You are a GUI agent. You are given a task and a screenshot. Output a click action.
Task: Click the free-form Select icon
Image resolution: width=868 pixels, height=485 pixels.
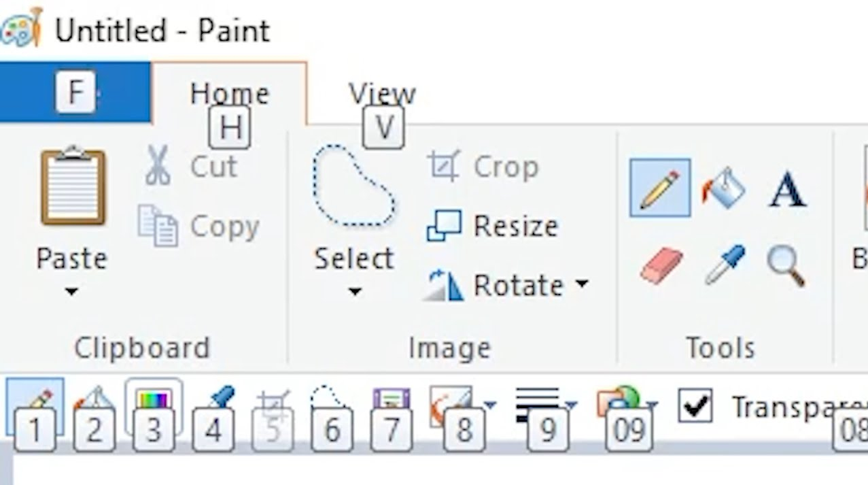[353, 186]
